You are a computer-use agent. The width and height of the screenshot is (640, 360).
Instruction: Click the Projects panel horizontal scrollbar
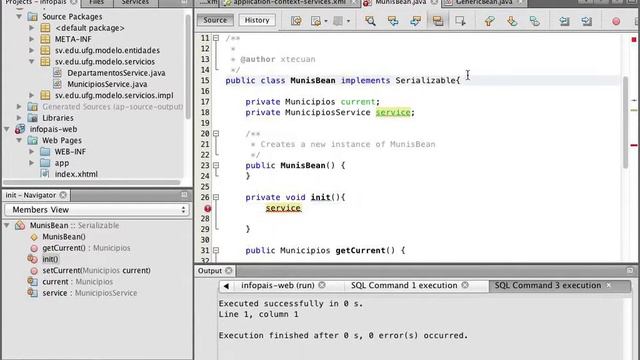[x=92, y=182]
